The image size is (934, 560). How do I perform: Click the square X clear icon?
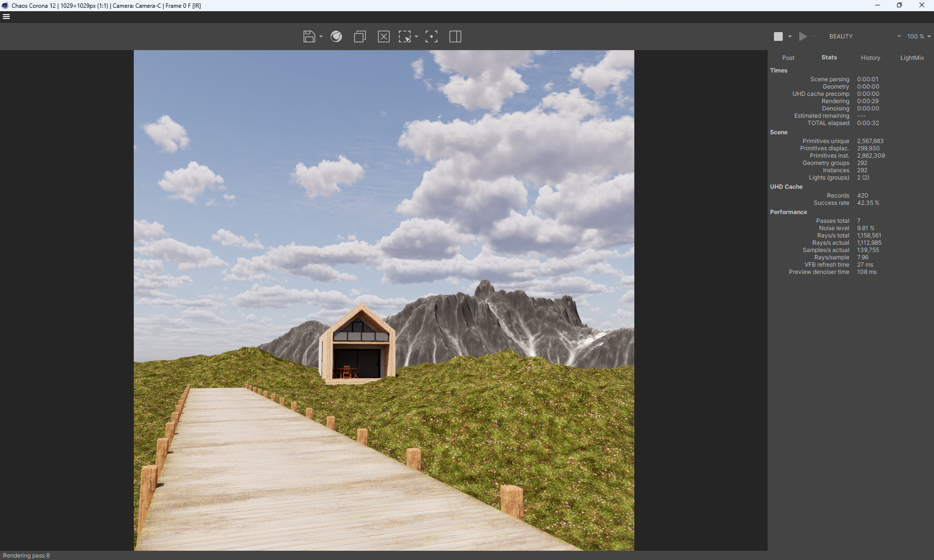[x=383, y=36]
